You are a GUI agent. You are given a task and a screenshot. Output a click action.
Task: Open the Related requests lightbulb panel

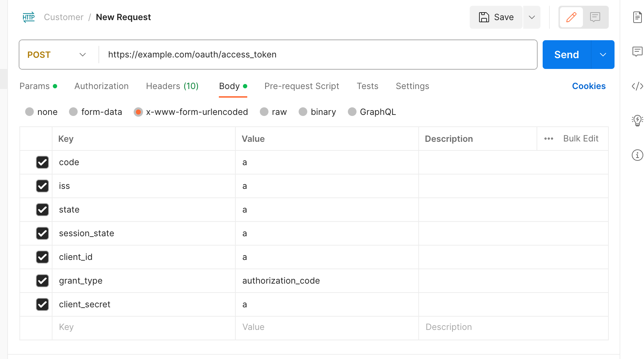pyautogui.click(x=637, y=121)
